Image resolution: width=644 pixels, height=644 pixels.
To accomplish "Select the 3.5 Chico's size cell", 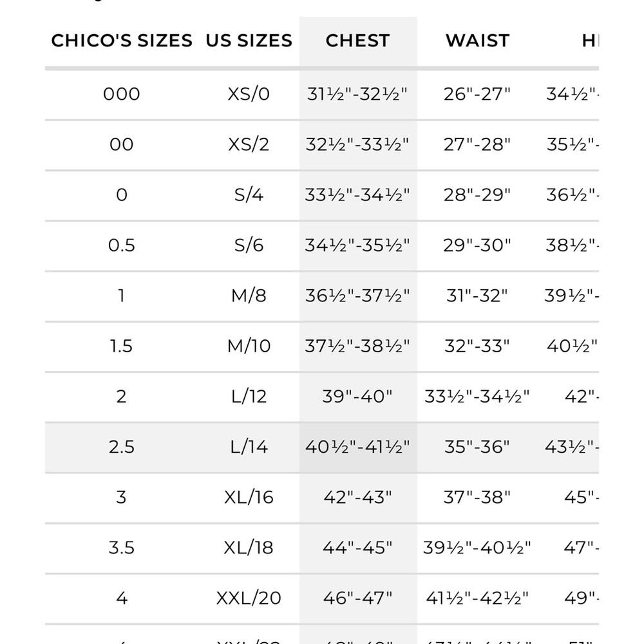I will pyautogui.click(x=122, y=547).
